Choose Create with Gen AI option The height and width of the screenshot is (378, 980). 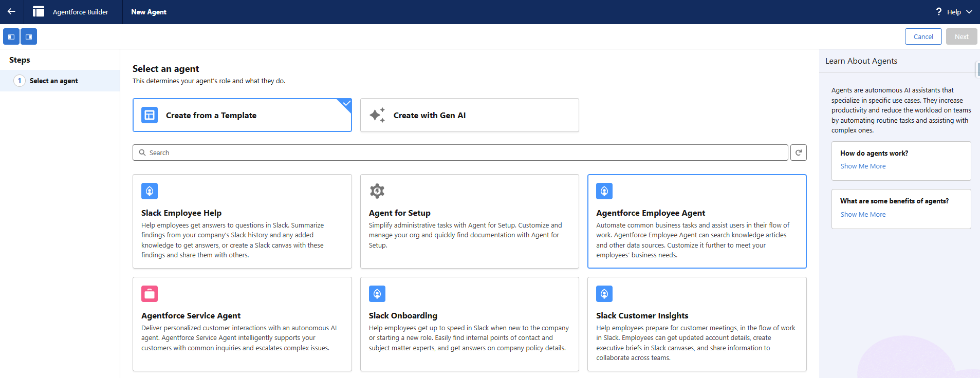(469, 115)
